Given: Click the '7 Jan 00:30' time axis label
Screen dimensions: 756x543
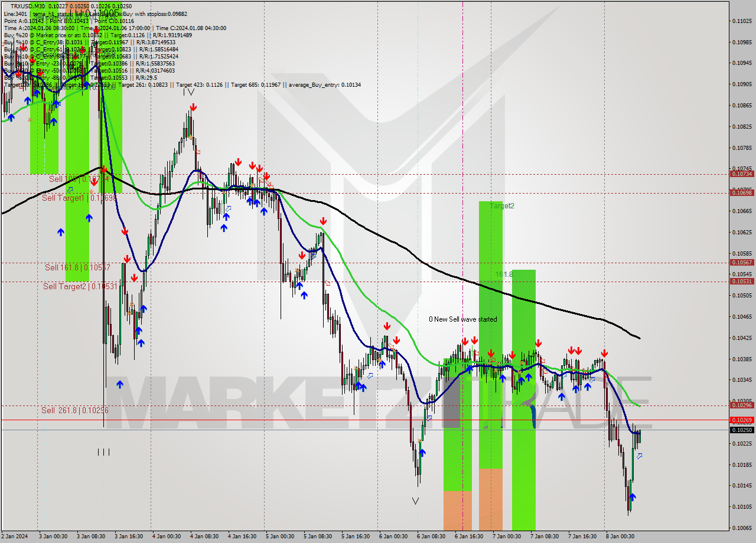Looking at the screenshot, I should [506, 537].
